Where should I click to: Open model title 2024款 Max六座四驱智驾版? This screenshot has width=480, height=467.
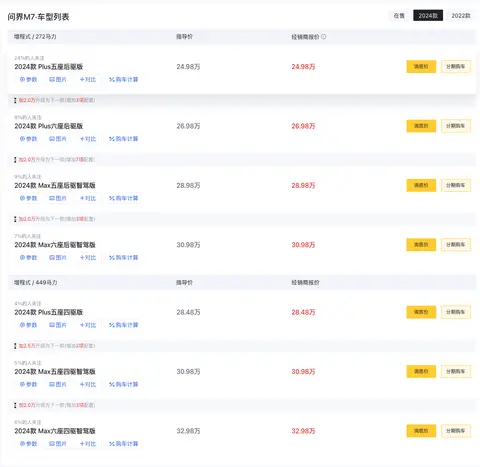(x=55, y=431)
